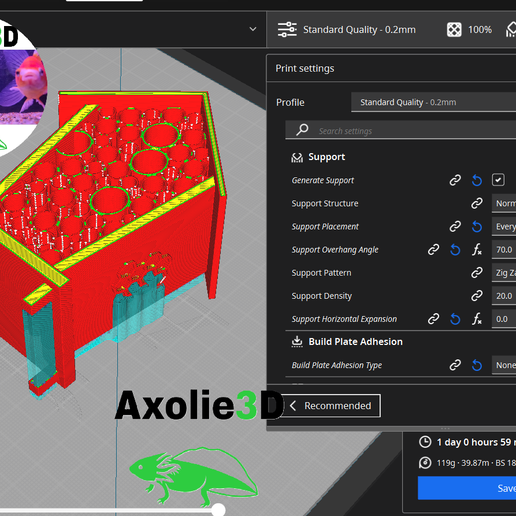Click the Support section icon
The image size is (516, 516).
coord(297,157)
